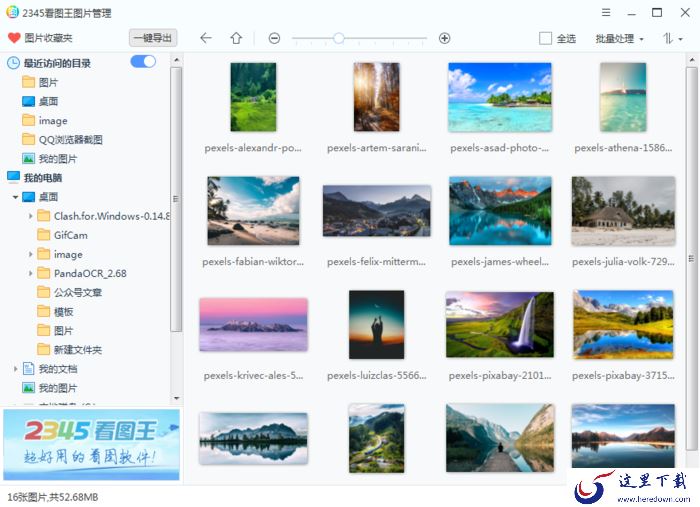Select the pexels-felix-mitterm mountain town thumbnail
The height and width of the screenshot is (507, 700).
tap(376, 211)
